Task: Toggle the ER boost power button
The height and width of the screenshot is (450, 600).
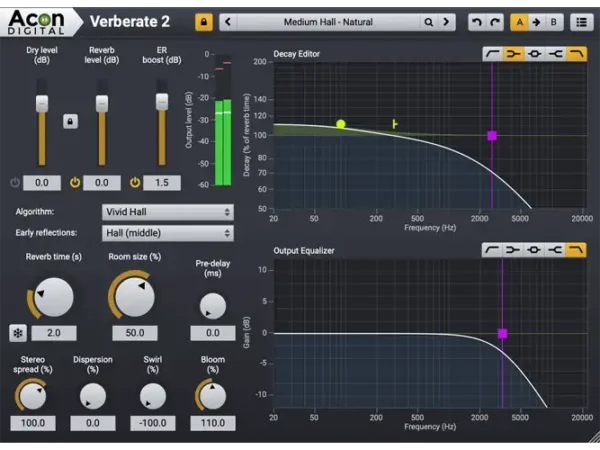Action: [x=135, y=182]
